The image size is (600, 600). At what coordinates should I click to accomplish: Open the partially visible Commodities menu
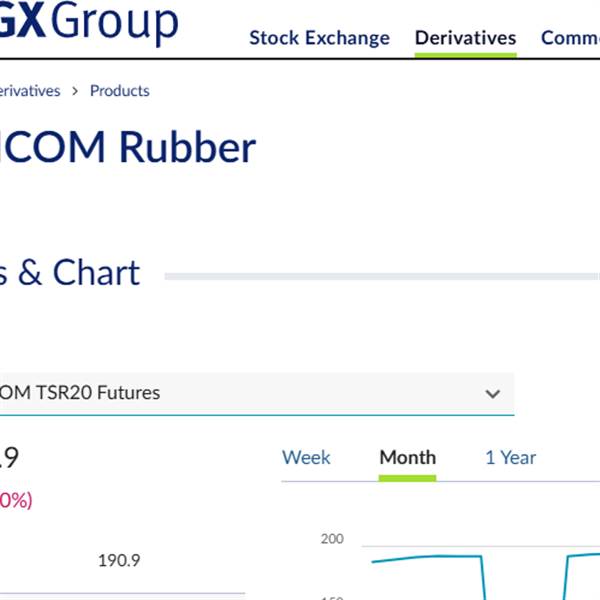click(x=570, y=38)
